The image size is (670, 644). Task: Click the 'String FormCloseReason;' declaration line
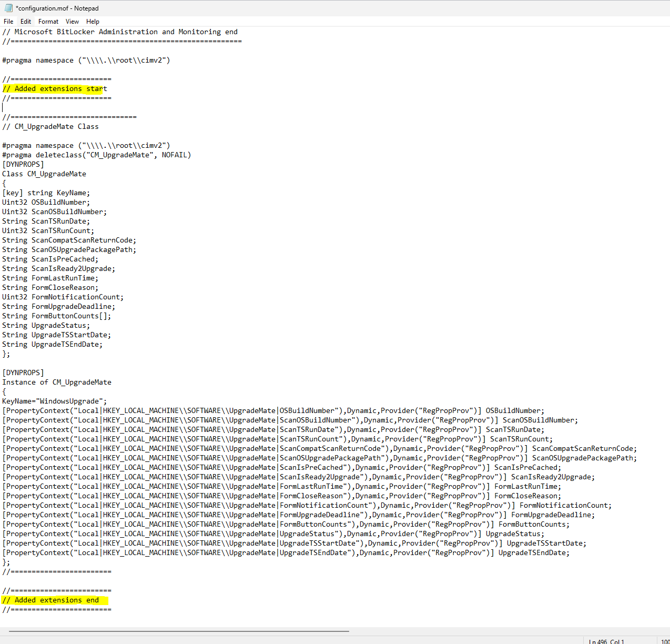click(50, 288)
